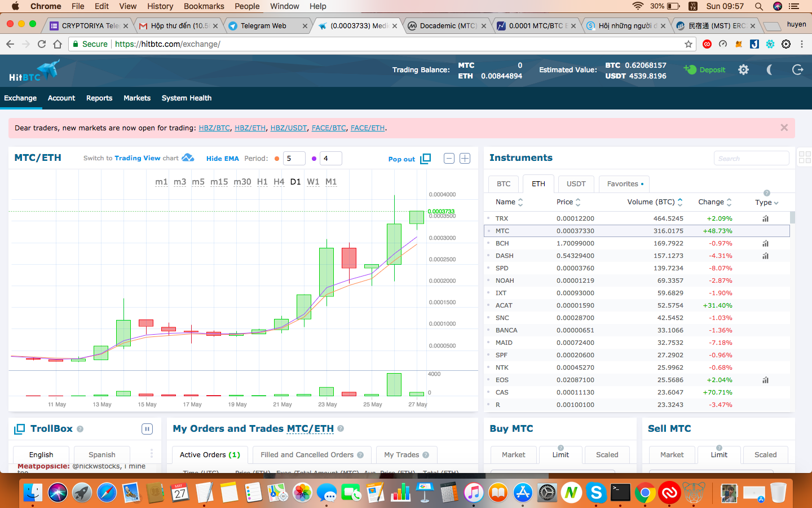Open the EOS margin trading icon
The image size is (812, 508).
pyautogui.click(x=765, y=380)
